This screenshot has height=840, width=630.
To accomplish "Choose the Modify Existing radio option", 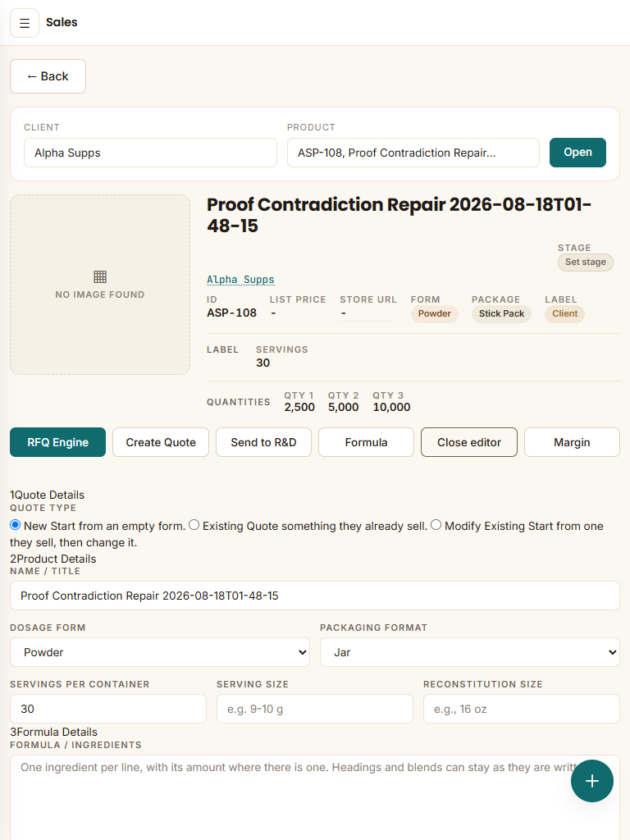I will [436, 525].
